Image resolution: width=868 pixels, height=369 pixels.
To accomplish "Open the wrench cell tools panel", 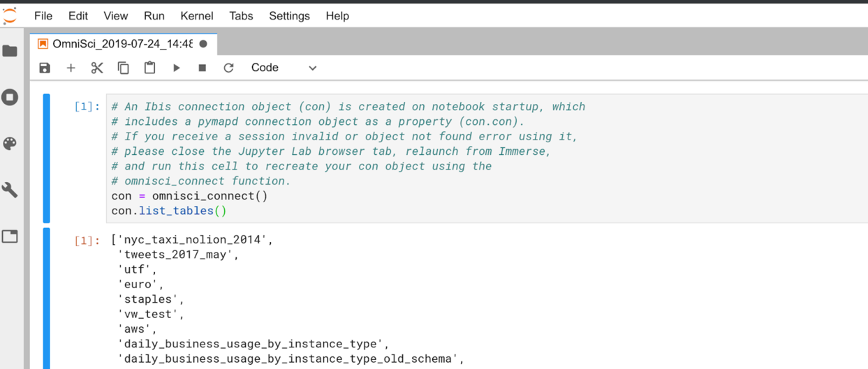I will click(x=10, y=190).
